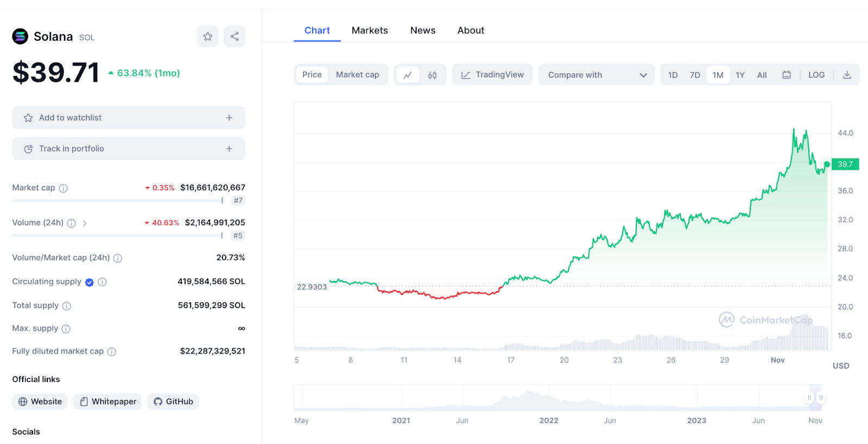Open Total supply info icon

[67, 306]
